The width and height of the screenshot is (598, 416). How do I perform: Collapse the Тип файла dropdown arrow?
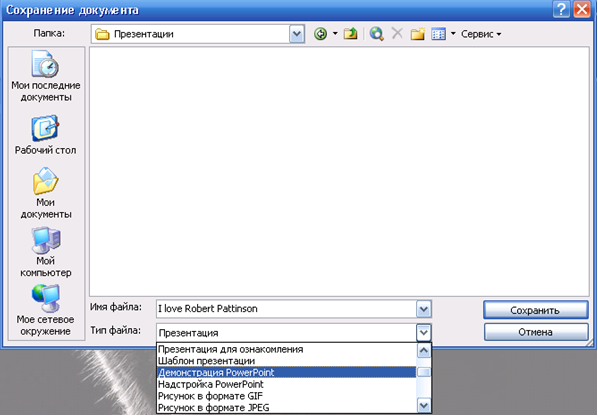[x=423, y=332]
